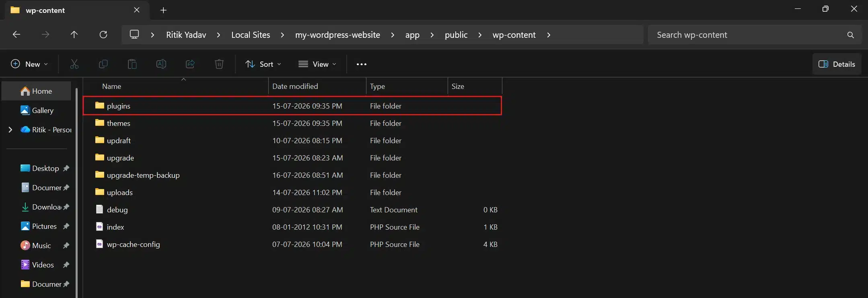The image size is (868, 298).
Task: Sort by the Type column header
Action: 407,86
